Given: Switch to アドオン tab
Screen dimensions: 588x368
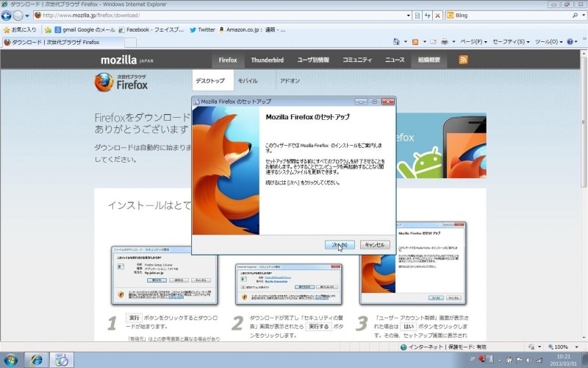Looking at the screenshot, I should [290, 80].
